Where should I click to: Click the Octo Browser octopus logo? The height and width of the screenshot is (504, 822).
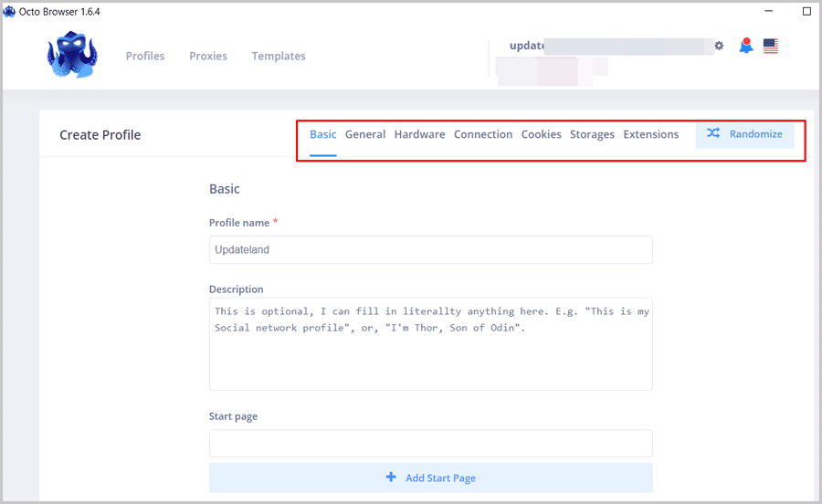[71, 56]
